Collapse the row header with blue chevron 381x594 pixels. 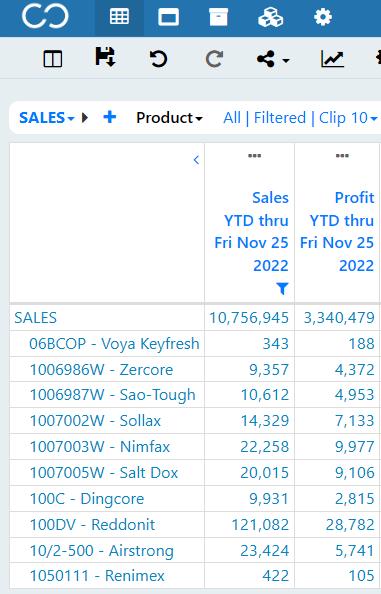click(x=196, y=160)
